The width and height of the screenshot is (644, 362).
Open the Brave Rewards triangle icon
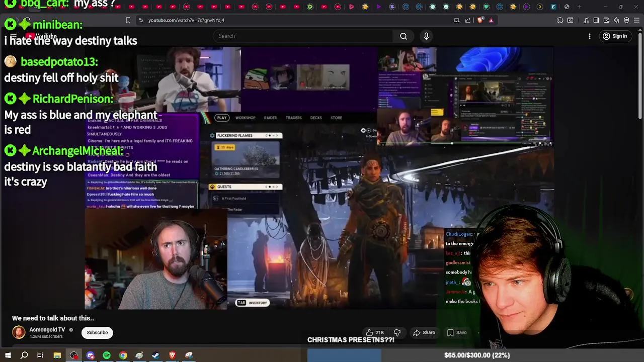pyautogui.click(x=491, y=20)
